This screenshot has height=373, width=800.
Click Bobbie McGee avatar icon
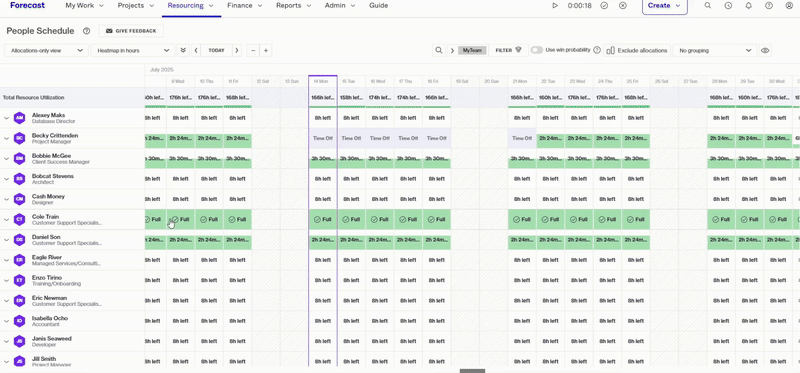pyautogui.click(x=19, y=159)
